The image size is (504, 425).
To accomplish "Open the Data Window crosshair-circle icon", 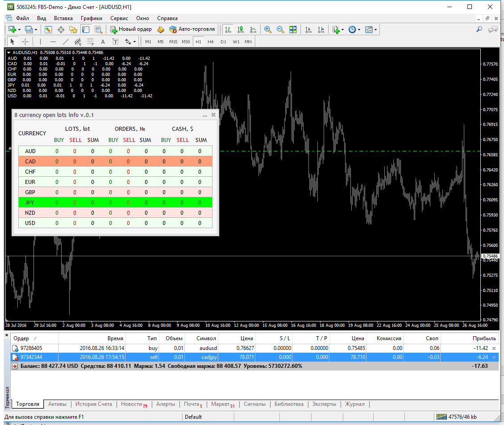I will [61, 29].
